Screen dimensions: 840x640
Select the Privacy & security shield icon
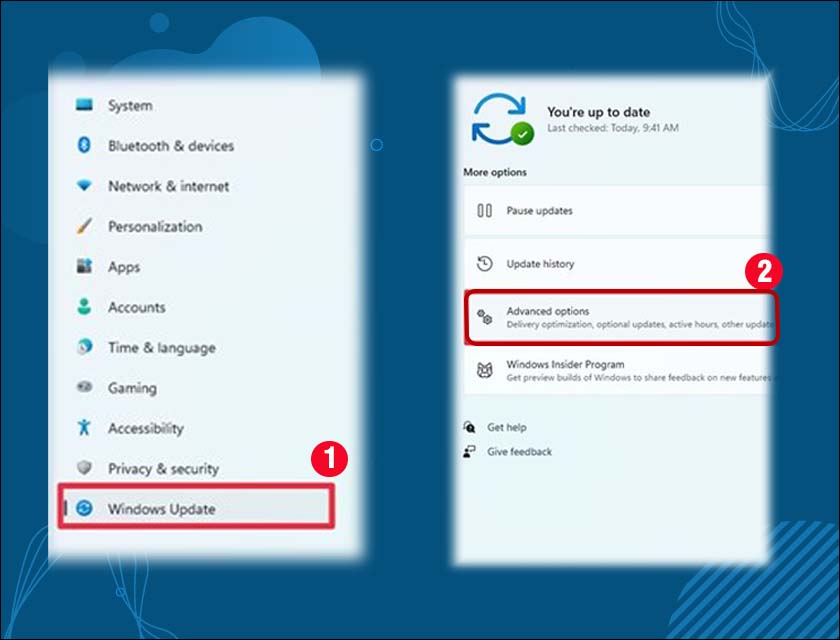[x=88, y=468]
